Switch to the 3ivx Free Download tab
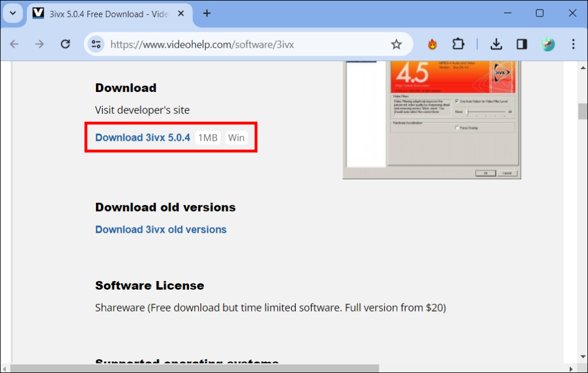Viewport: 588px width, 373px height. 103,13
